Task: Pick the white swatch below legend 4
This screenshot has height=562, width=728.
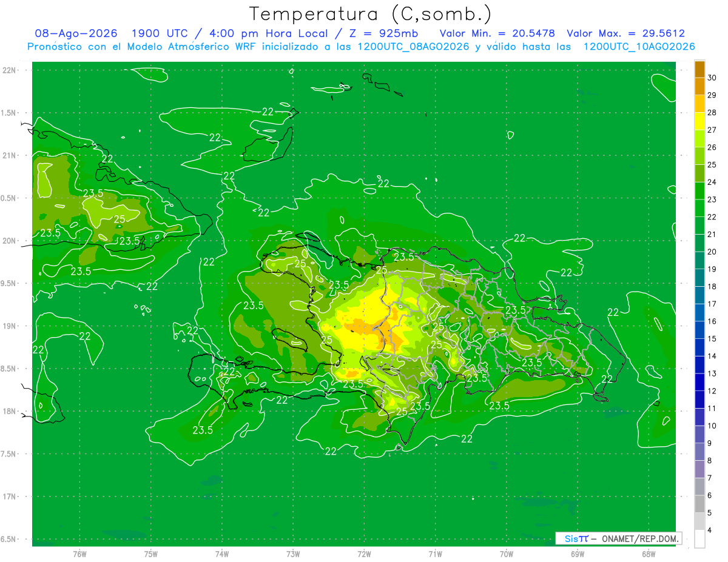Action: pyautogui.click(x=700, y=539)
